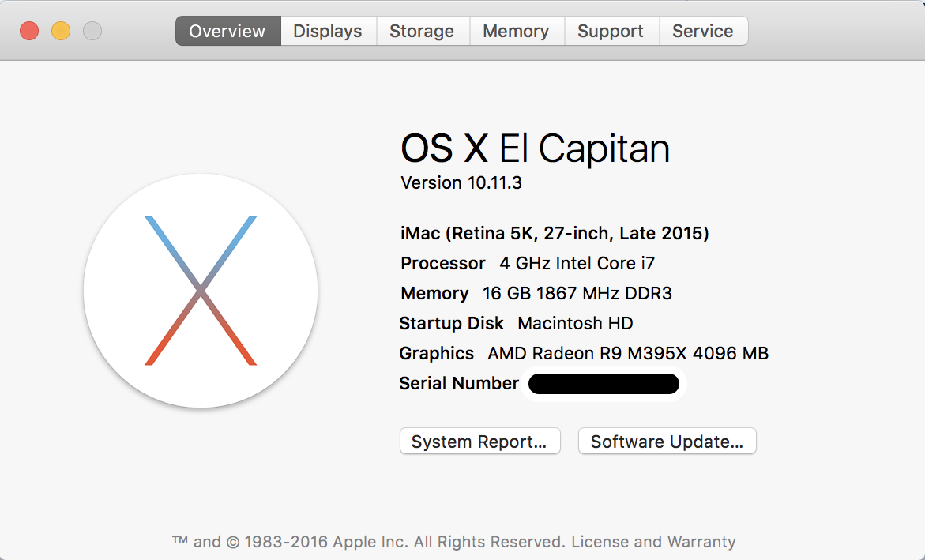This screenshot has width=925, height=560.
Task: Click the iMac Retina 5K model line
Action: point(555,233)
